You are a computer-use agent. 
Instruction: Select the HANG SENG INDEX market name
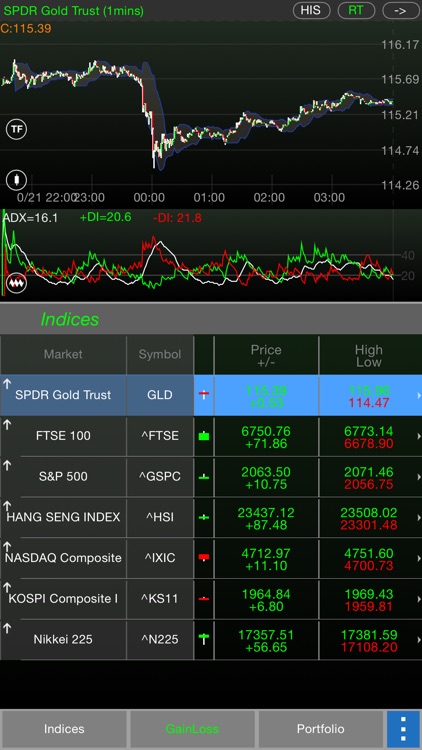point(63,517)
